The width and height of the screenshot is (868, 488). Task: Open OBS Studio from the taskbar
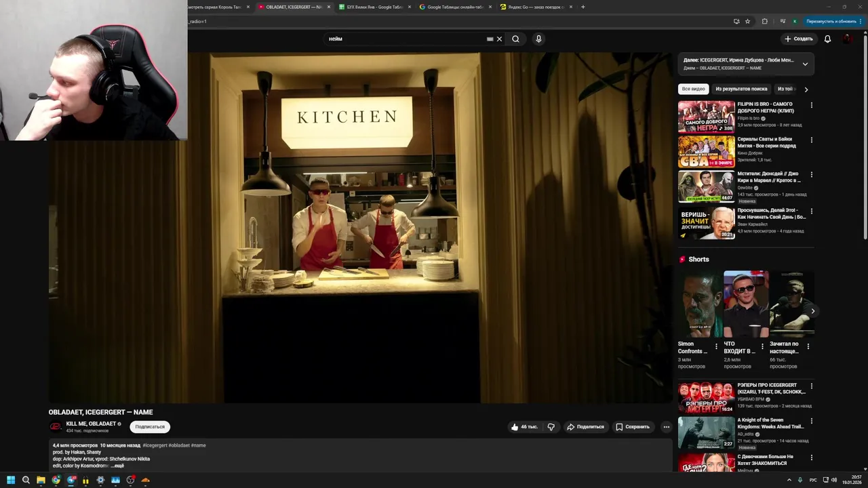tap(130, 480)
